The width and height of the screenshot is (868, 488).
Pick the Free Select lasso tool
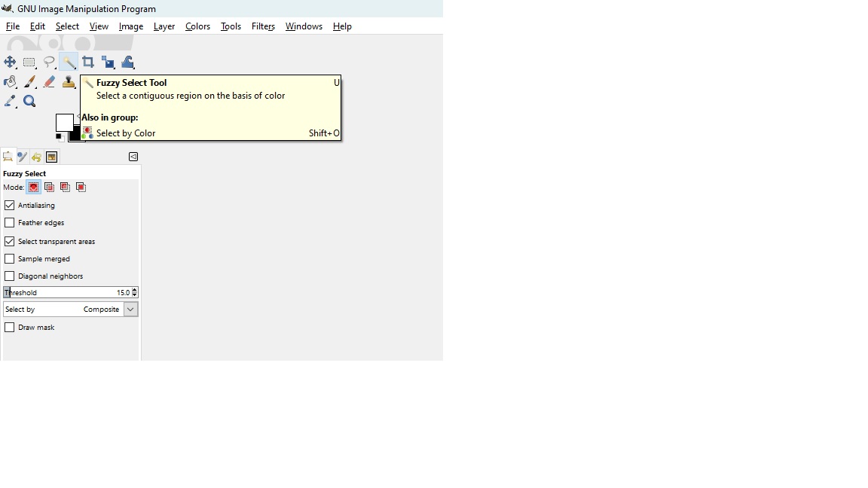click(49, 62)
